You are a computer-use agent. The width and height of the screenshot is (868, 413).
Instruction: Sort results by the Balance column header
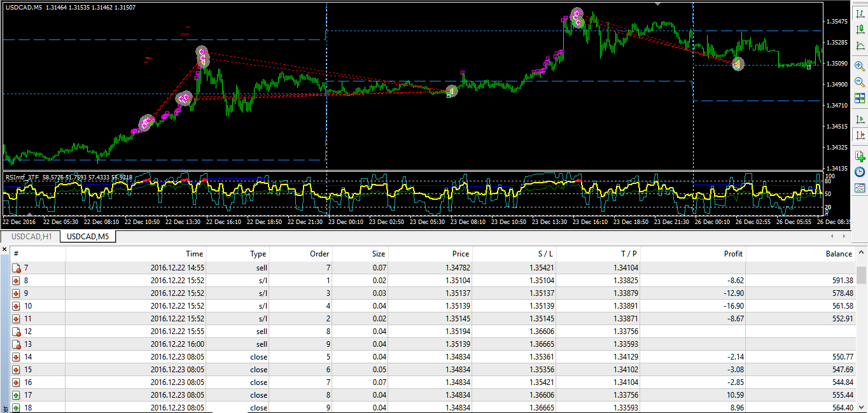(839, 253)
